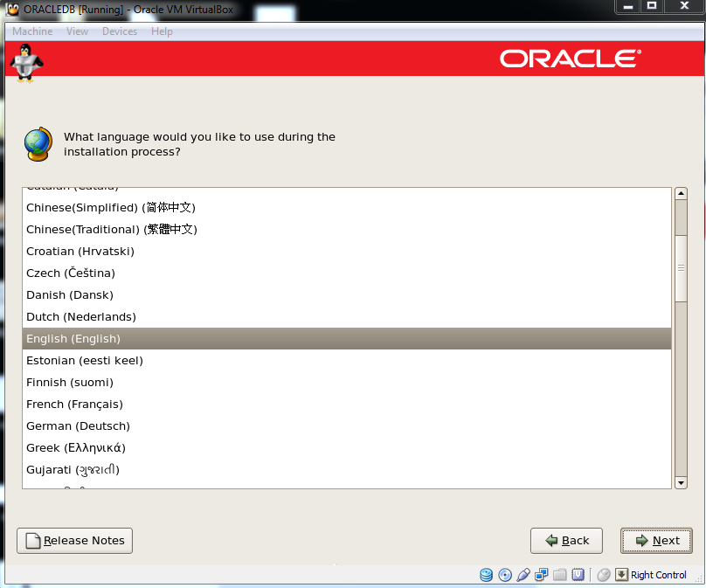Click the optical disc status bar icon

pos(505,575)
